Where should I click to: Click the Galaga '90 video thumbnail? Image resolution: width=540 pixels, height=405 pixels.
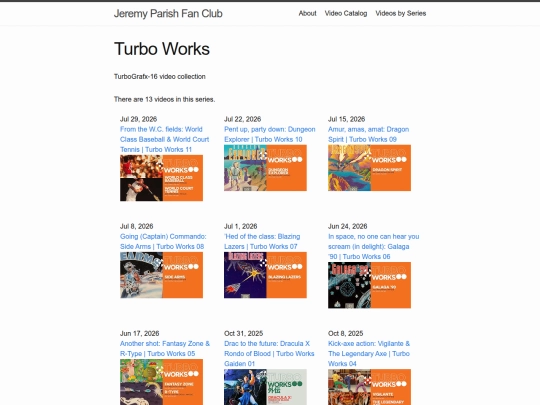pyautogui.click(x=370, y=285)
